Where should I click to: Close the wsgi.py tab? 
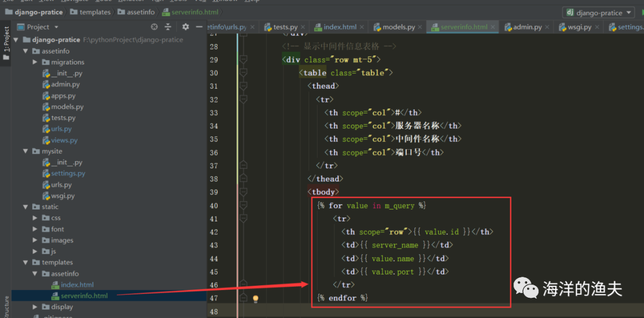click(x=597, y=27)
